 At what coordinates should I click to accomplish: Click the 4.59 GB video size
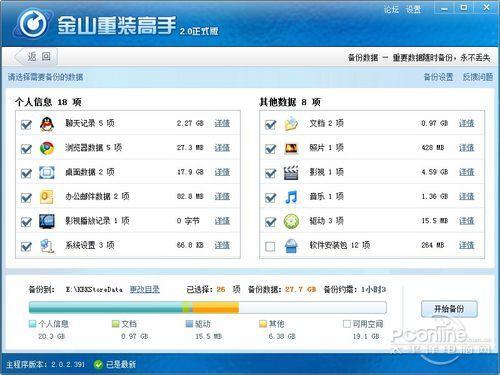(435, 172)
